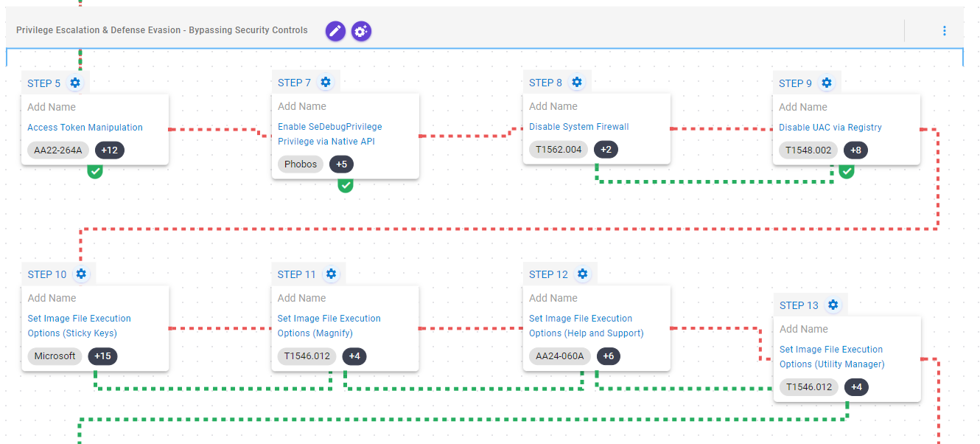Expand the +12 tags on Step 5

point(110,150)
